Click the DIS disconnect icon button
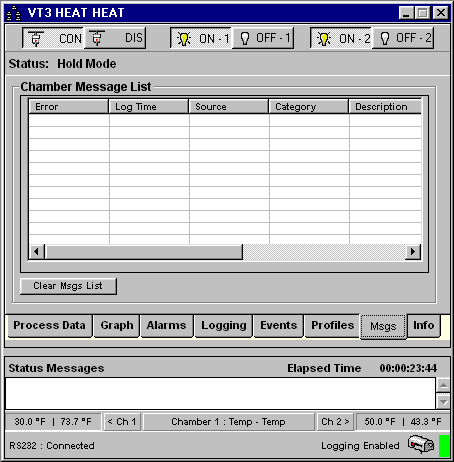The height and width of the screenshot is (462, 454). 115,38
